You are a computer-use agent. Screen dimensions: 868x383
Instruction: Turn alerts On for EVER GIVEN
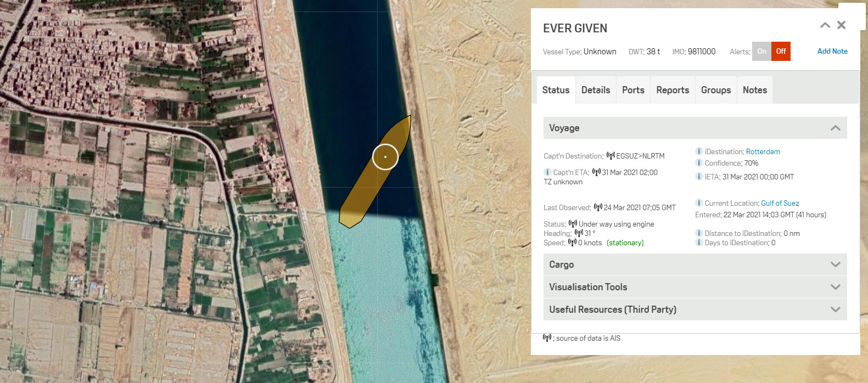(x=761, y=52)
